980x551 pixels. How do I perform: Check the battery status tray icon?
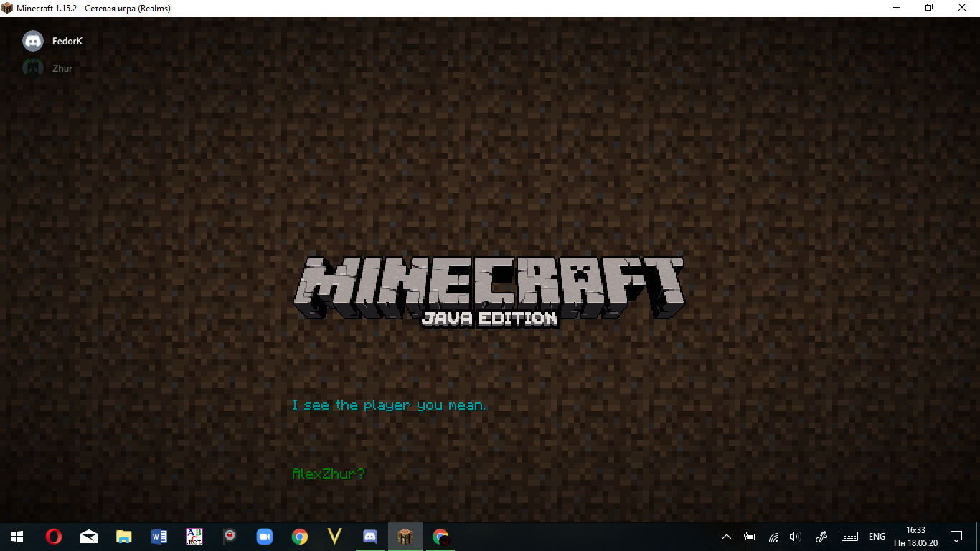tap(750, 537)
